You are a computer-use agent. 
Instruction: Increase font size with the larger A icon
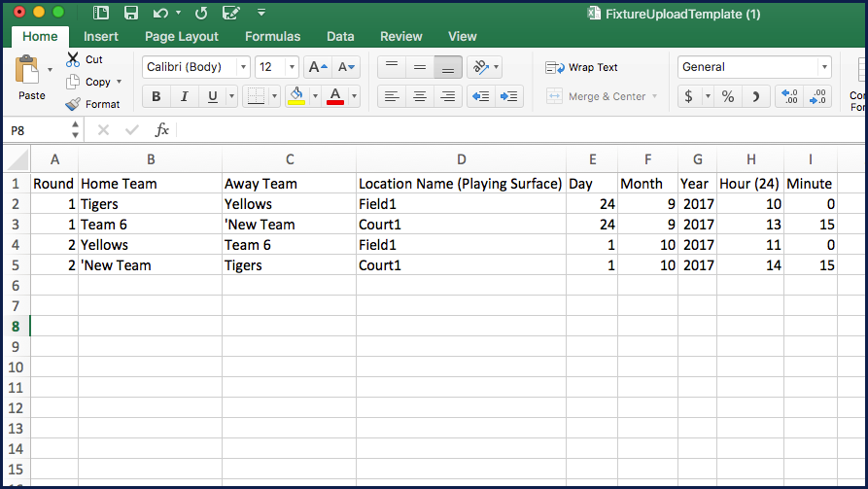pyautogui.click(x=316, y=67)
